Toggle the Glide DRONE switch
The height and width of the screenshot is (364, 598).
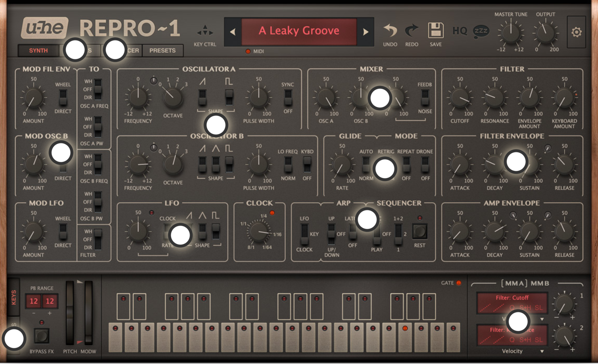[x=425, y=165]
